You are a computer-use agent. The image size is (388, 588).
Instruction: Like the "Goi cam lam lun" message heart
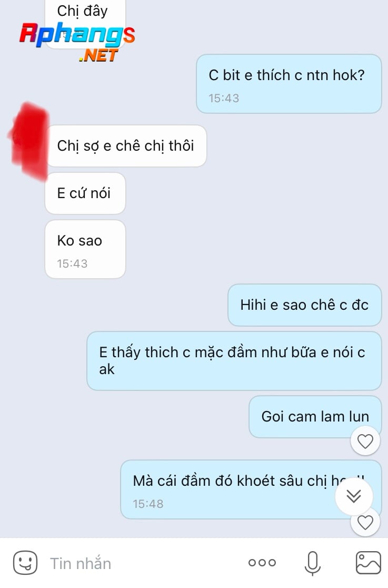[365, 441]
